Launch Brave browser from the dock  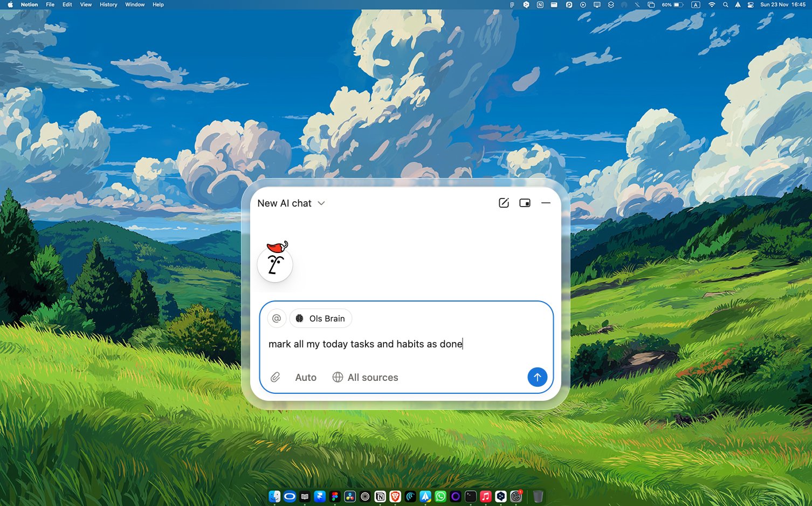(395, 496)
